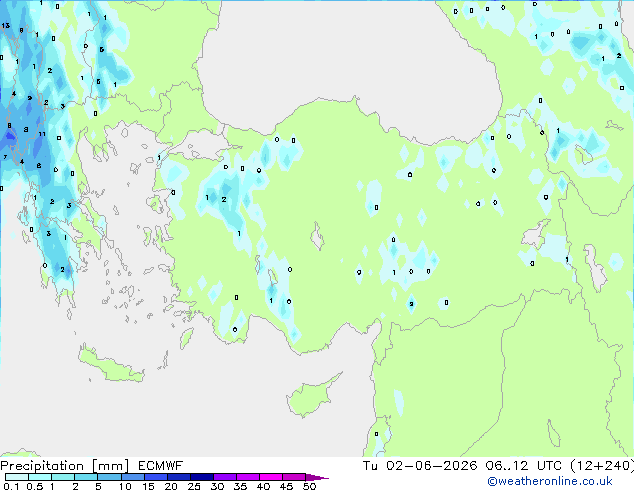Select the dark navy 25–30 mm legend box
The image size is (634, 490).
pyautogui.click(x=201, y=477)
